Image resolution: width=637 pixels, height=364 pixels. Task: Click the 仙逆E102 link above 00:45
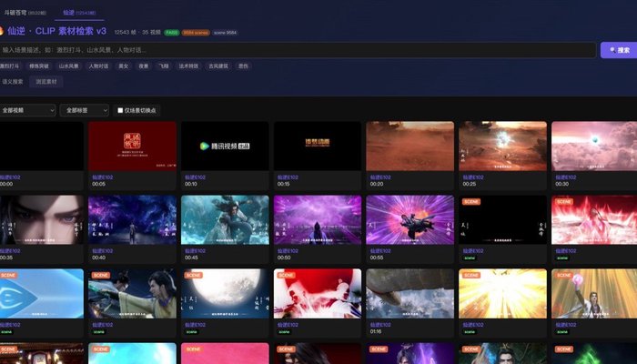pyautogui.click(x=195, y=251)
